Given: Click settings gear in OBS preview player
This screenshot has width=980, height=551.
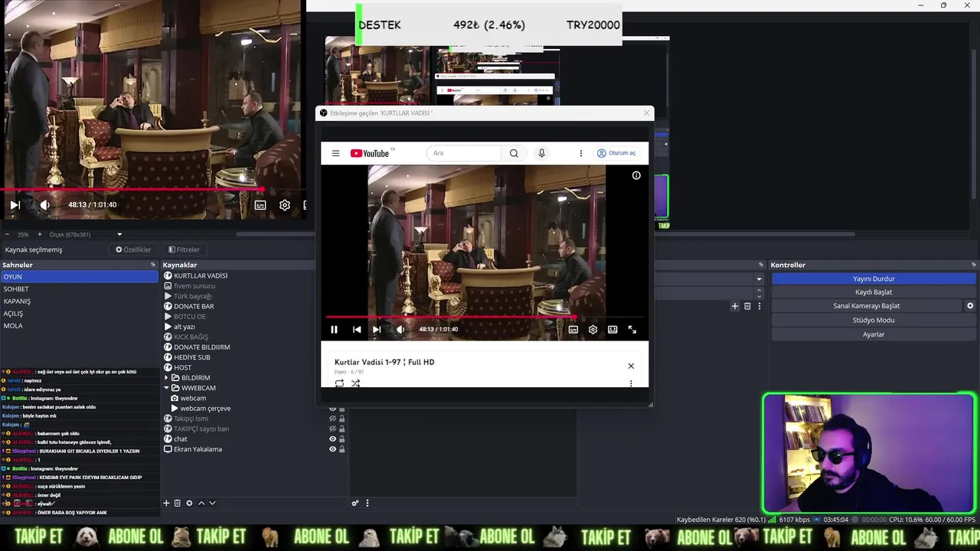Looking at the screenshot, I should click(x=285, y=205).
